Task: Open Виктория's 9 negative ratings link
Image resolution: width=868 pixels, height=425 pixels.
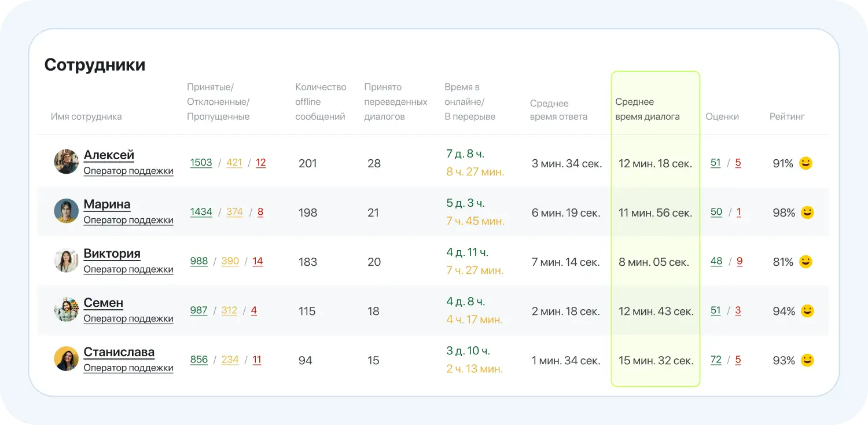Action: click(x=740, y=261)
